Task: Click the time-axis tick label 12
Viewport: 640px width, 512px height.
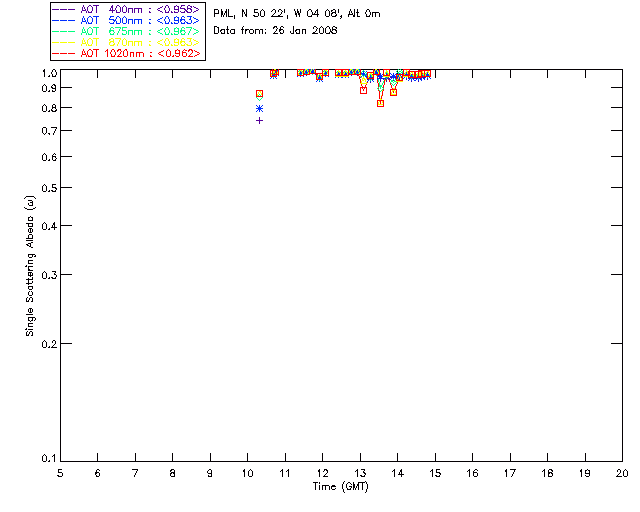Action: 322,473
